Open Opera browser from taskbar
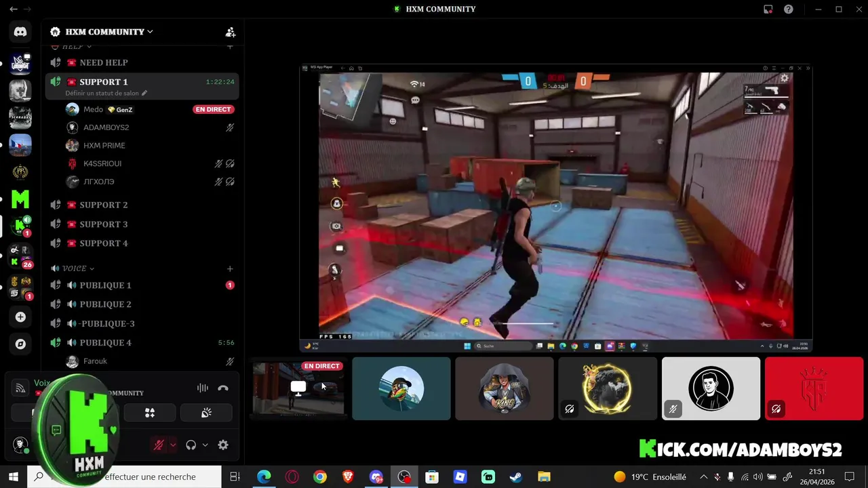Screen dimensions: 868x488 292,476
